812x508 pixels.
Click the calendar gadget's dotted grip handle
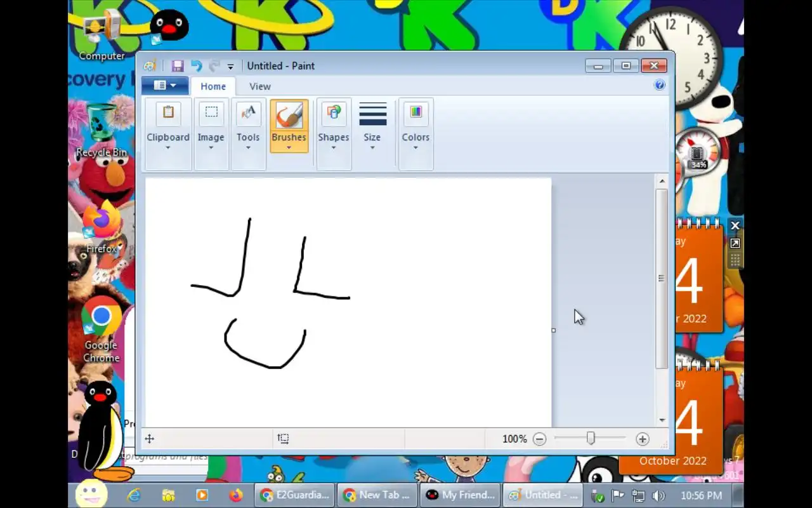(735, 260)
